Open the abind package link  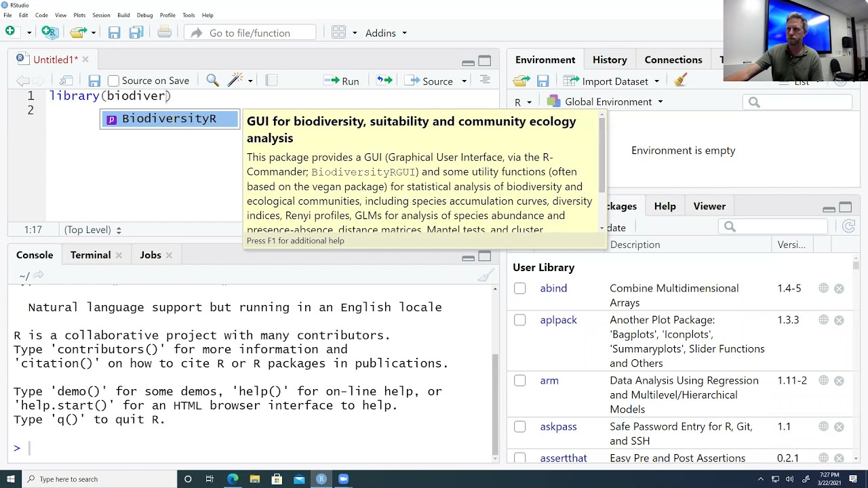coord(553,288)
